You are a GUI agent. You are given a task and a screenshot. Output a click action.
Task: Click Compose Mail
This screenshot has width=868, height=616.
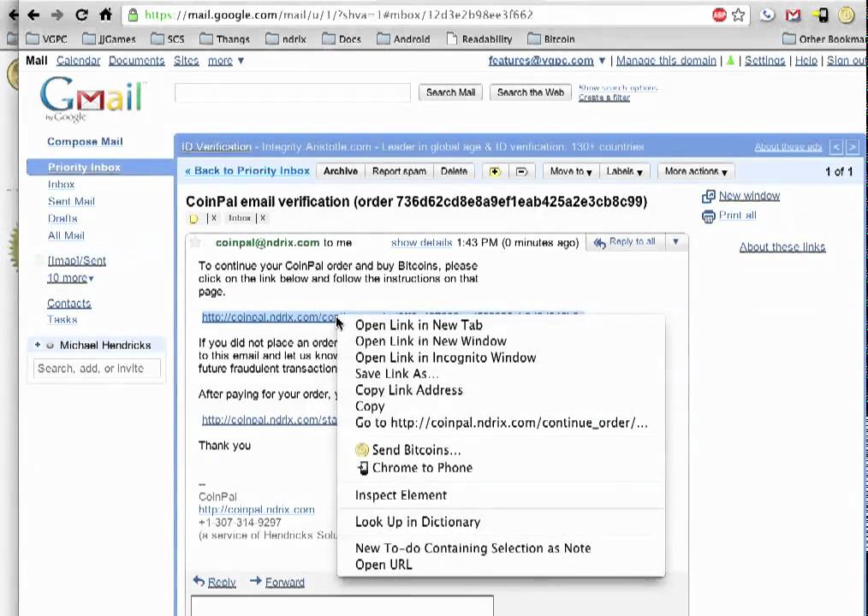(85, 142)
